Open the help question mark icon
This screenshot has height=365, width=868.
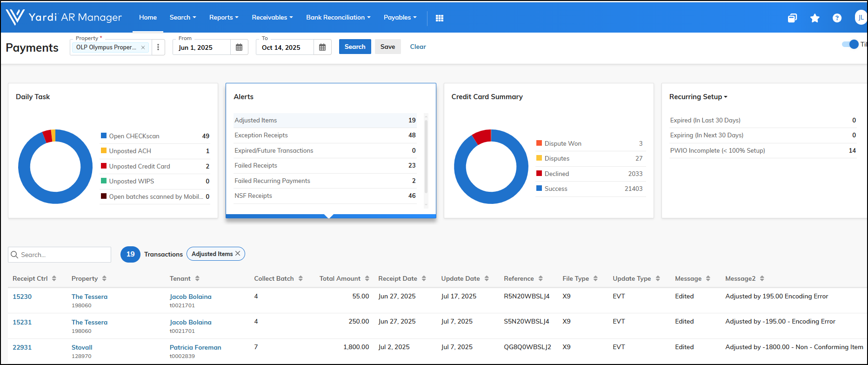837,18
